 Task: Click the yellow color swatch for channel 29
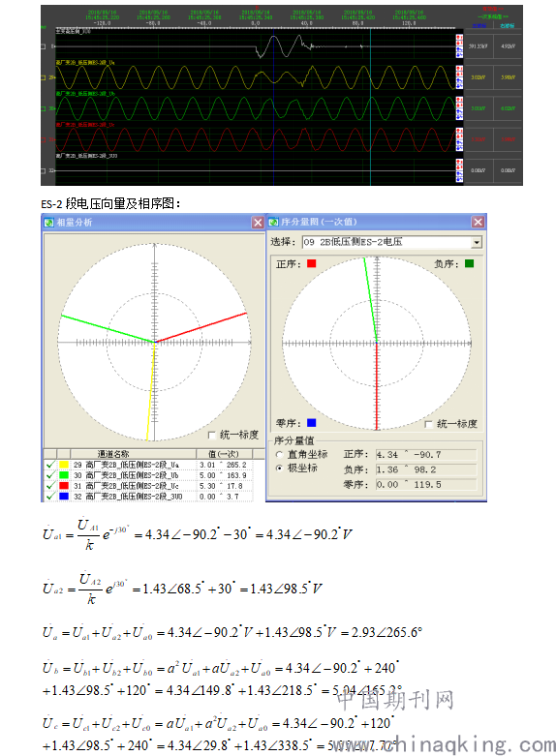(64, 465)
